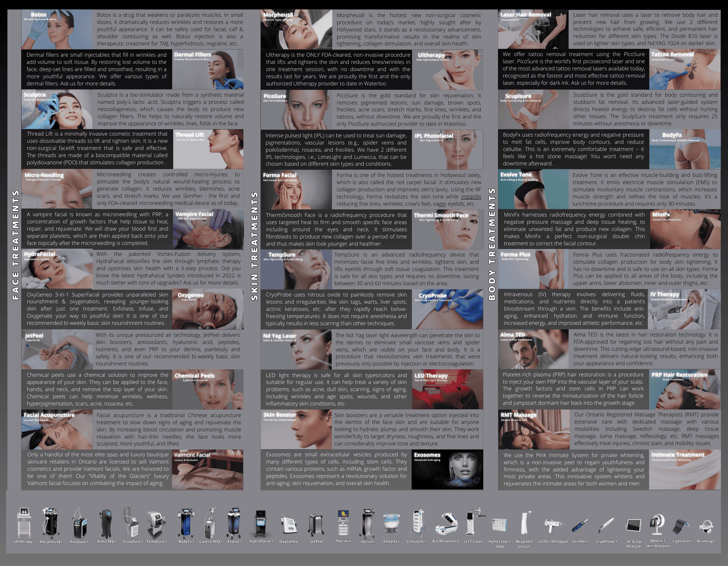Click the "Evolve Tone" heading
728x566 pixels.
pyautogui.click(x=516, y=175)
